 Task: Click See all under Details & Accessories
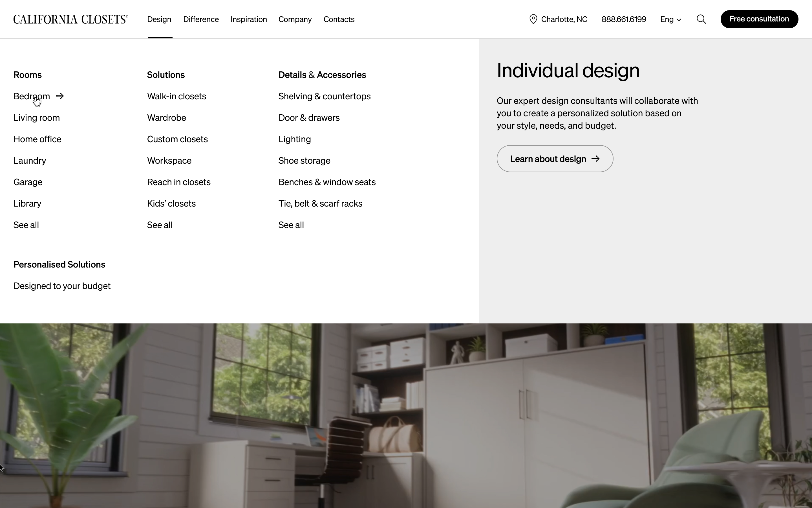coord(291,225)
